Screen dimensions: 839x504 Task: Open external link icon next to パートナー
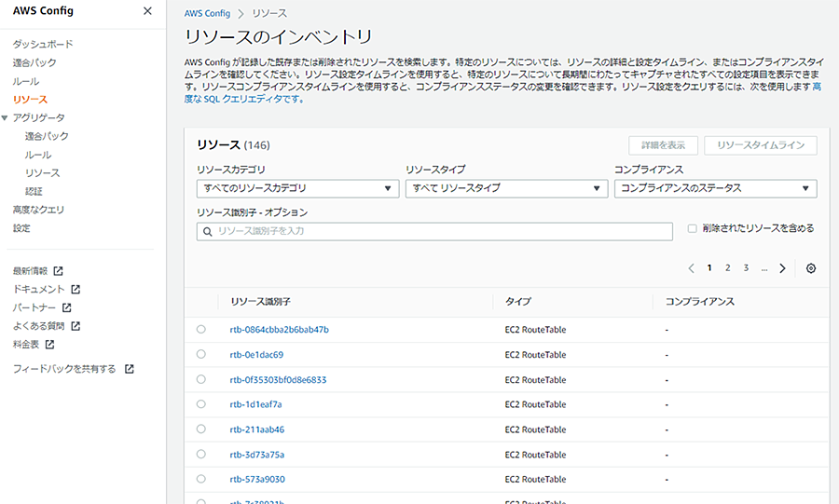67,307
